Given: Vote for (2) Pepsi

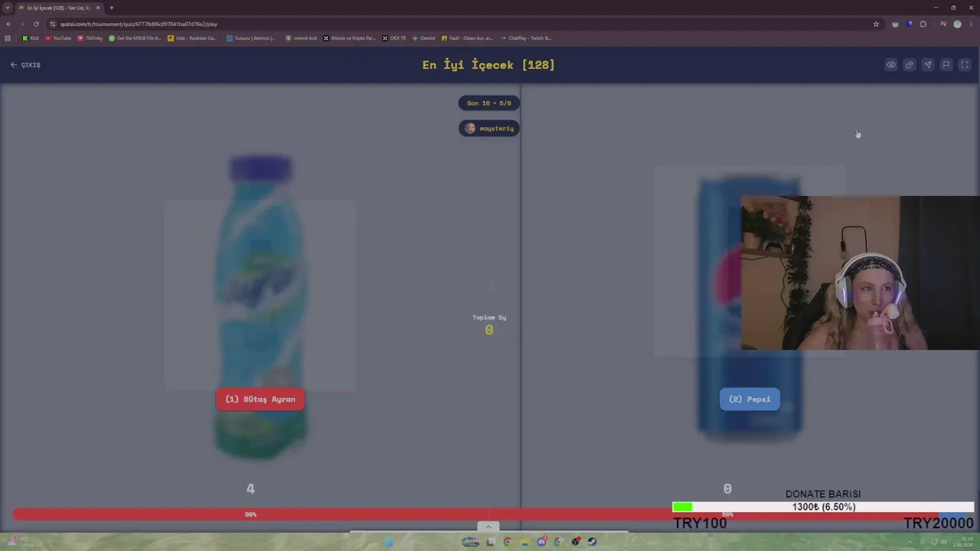Looking at the screenshot, I should click(x=750, y=399).
